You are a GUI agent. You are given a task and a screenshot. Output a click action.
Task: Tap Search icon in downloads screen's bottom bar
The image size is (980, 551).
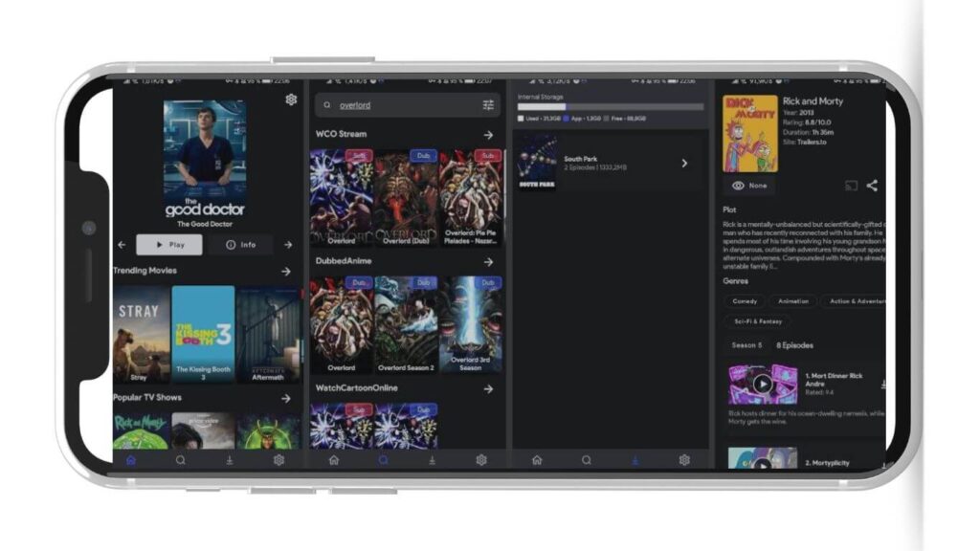pyautogui.click(x=587, y=460)
